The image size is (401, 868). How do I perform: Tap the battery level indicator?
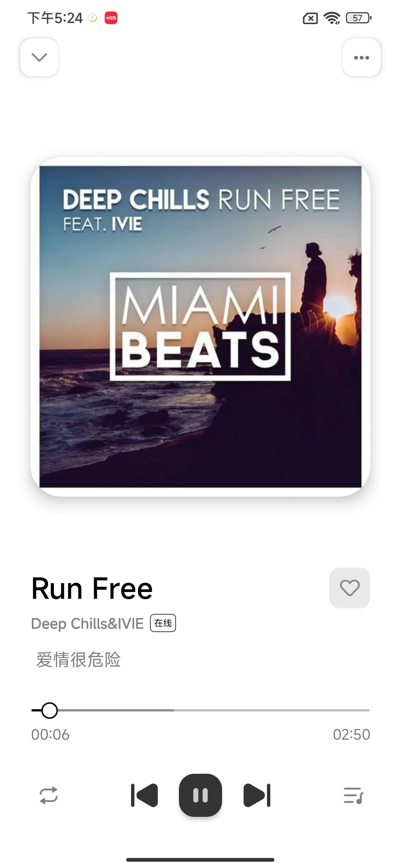pos(359,18)
